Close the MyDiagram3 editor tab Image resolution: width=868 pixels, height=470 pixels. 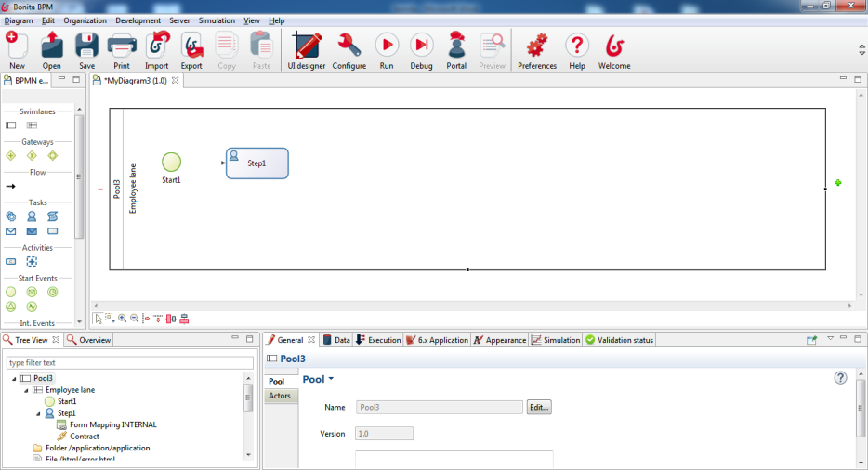click(x=175, y=80)
